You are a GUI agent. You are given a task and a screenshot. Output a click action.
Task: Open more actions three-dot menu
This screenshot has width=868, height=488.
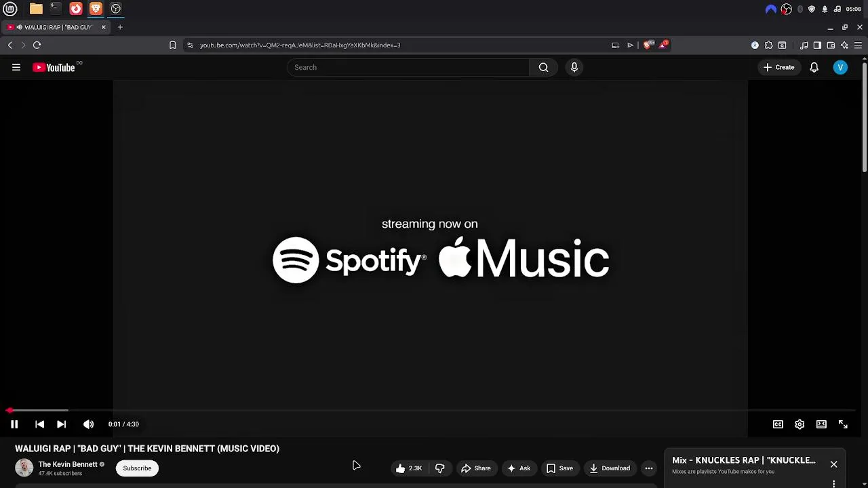649,468
